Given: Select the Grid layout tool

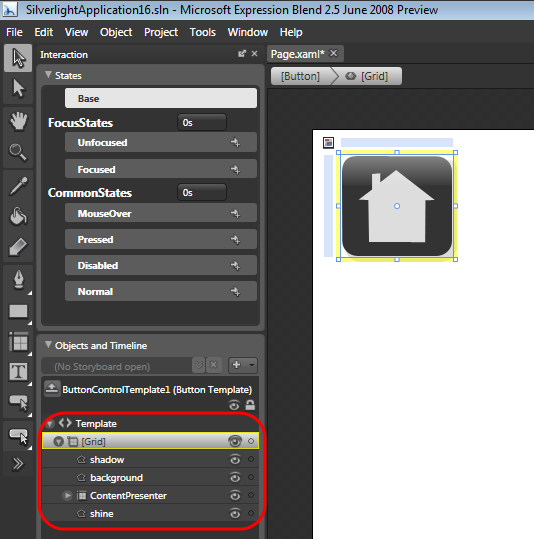Looking at the screenshot, I should tap(18, 342).
